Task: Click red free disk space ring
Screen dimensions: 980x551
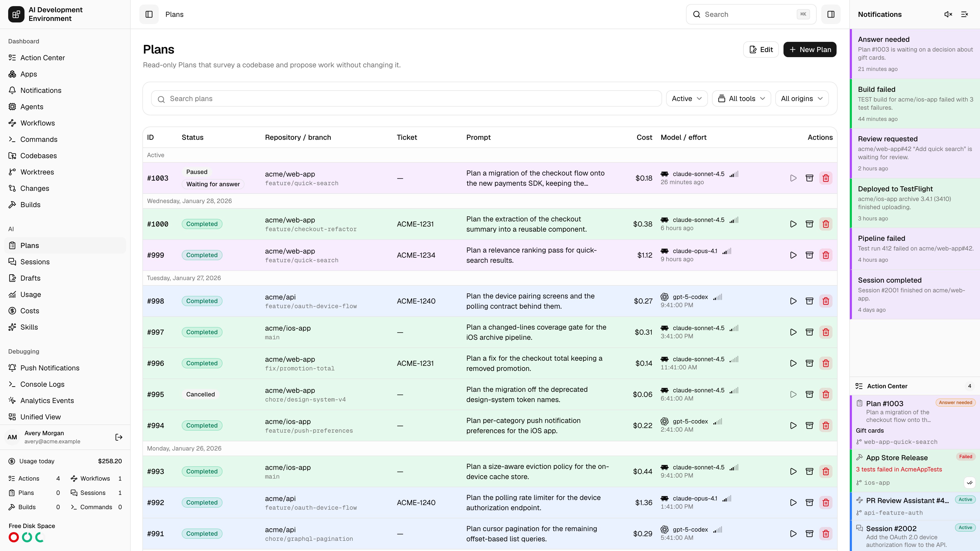Action: (14, 537)
